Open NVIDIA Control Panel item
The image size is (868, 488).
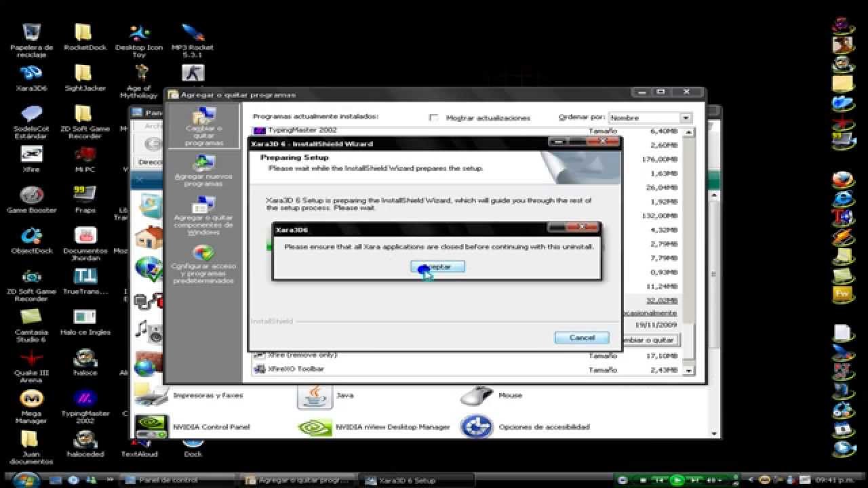click(193, 427)
